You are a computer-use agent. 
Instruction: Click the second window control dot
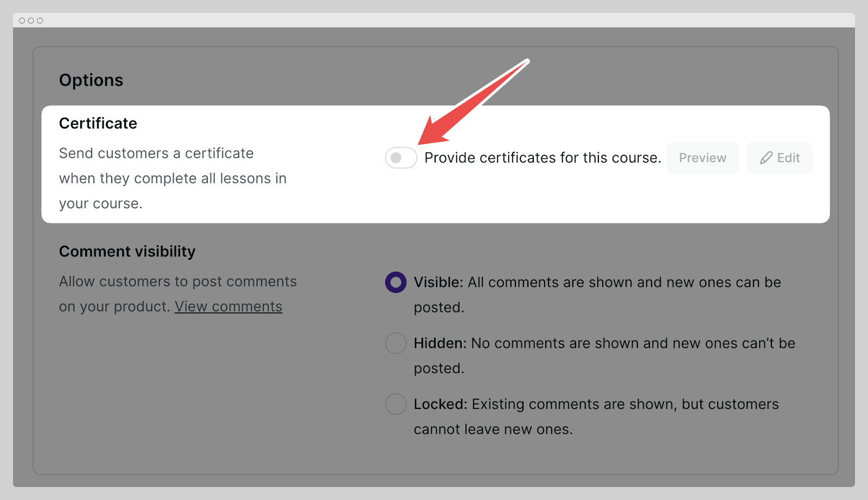click(x=31, y=21)
